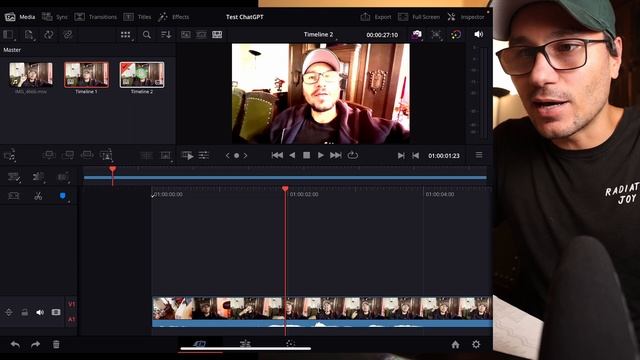Viewport: 640px width, 360px height.
Task: Open the Transitions tab
Action: (x=96, y=17)
